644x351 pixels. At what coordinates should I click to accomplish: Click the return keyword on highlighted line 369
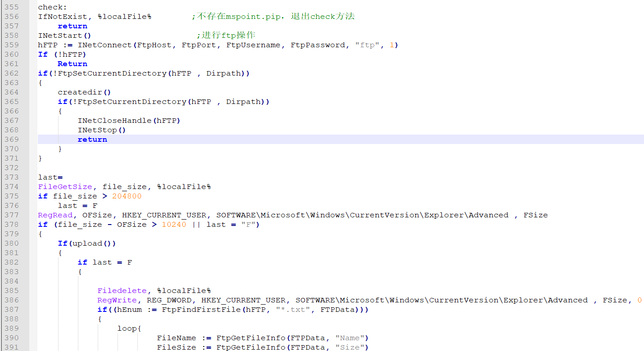click(x=92, y=139)
